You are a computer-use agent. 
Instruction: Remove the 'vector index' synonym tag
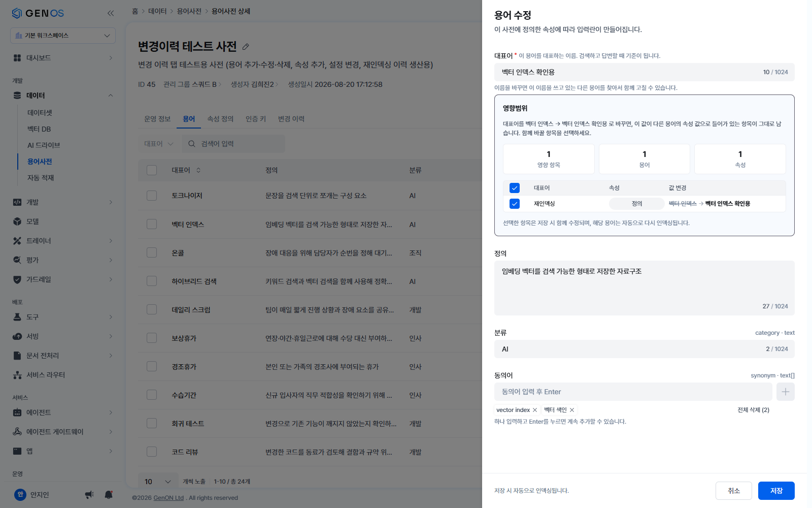point(535,410)
